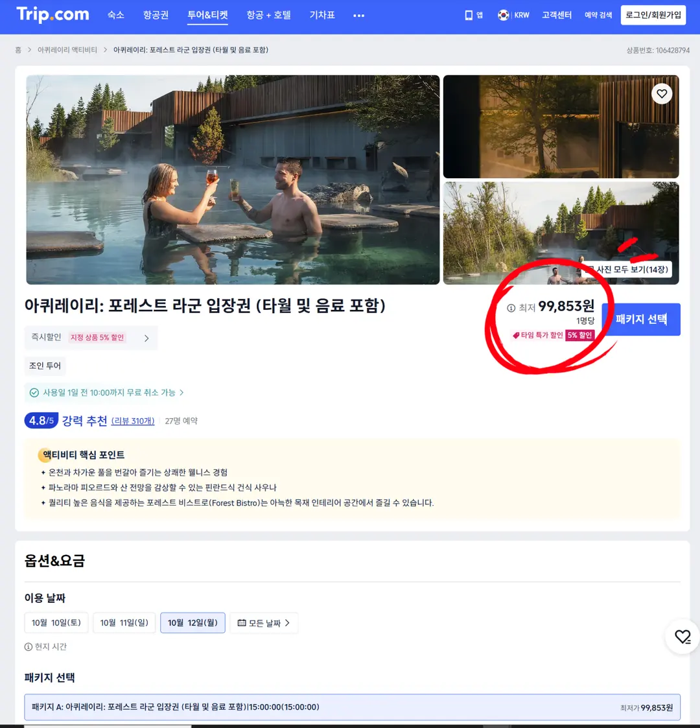Open 모든 날짜 calendar picker

pyautogui.click(x=264, y=622)
